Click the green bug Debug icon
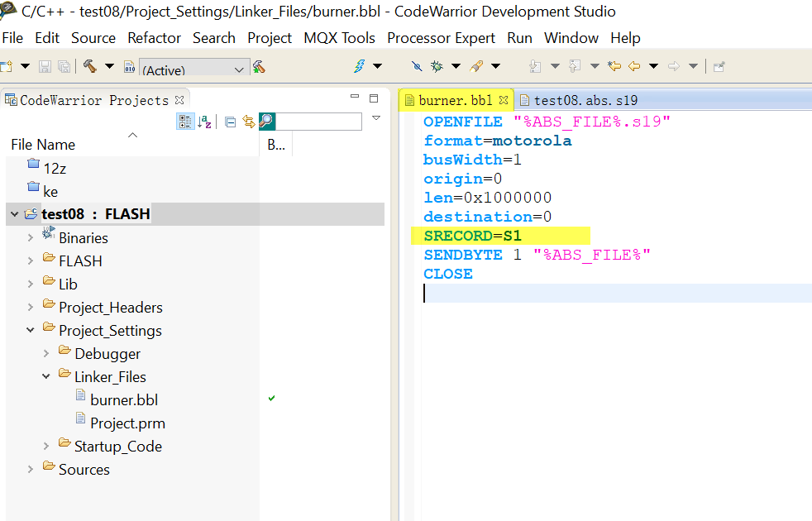The image size is (812, 521). 437,66
